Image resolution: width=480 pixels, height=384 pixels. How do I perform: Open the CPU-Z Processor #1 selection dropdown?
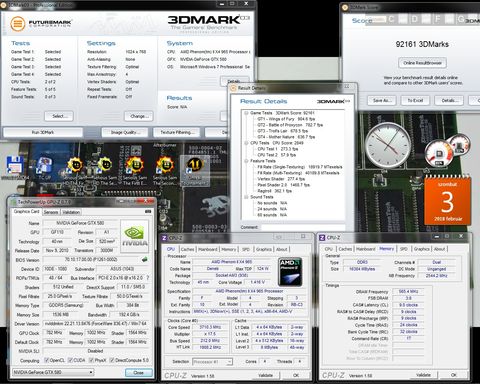pos(212,362)
